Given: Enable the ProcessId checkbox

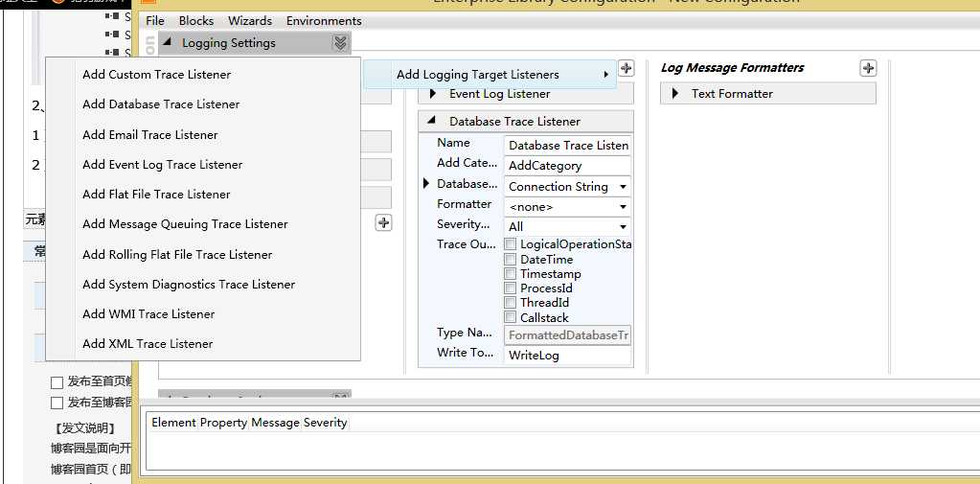Looking at the screenshot, I should [511, 288].
